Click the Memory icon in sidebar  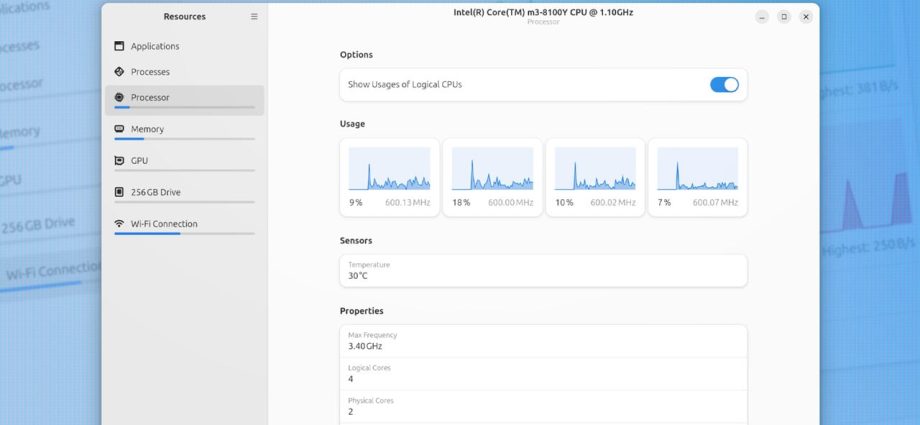click(119, 129)
